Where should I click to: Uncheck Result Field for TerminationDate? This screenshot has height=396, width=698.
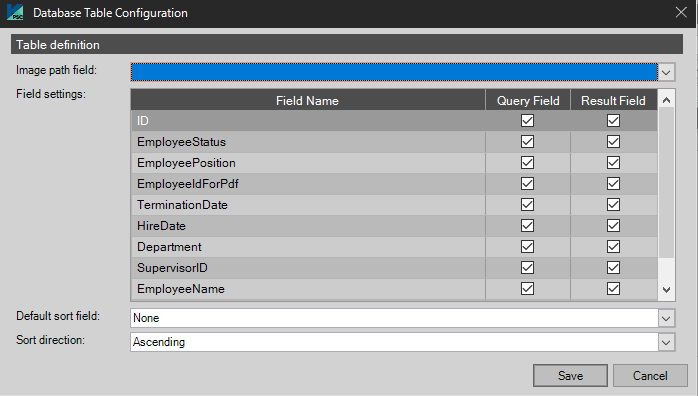[613, 205]
